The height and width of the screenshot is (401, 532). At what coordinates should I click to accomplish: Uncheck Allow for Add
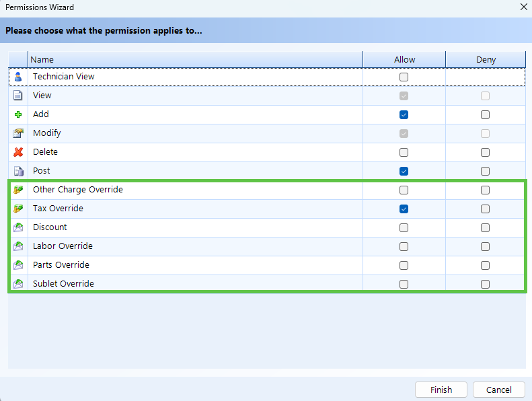pos(404,115)
